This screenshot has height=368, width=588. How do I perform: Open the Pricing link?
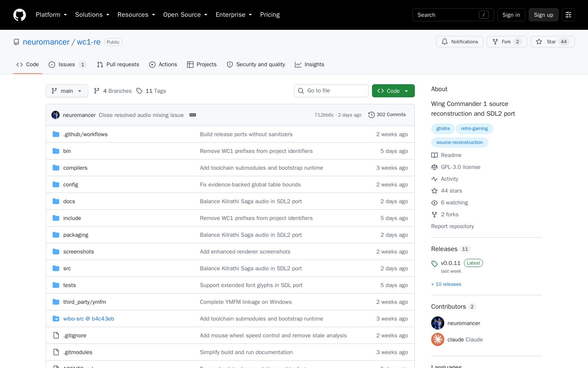click(270, 15)
